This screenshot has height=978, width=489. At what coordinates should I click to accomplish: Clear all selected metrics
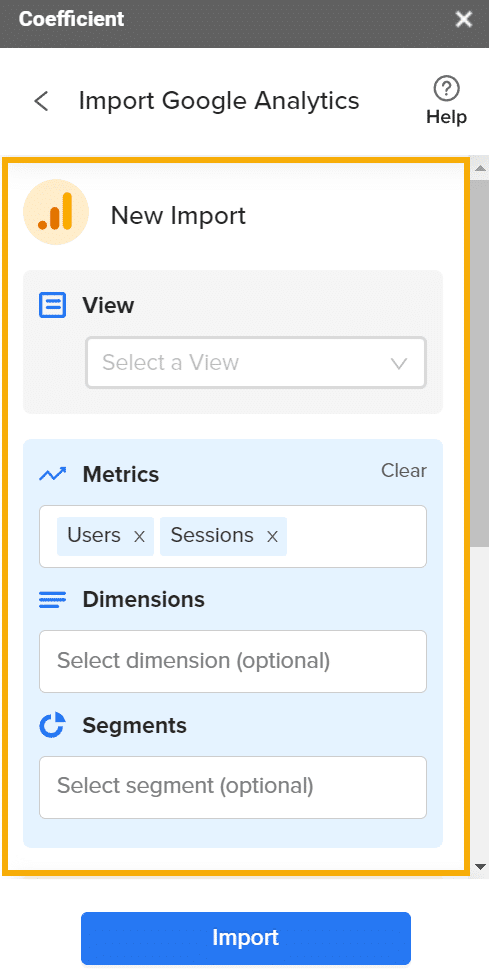(404, 470)
